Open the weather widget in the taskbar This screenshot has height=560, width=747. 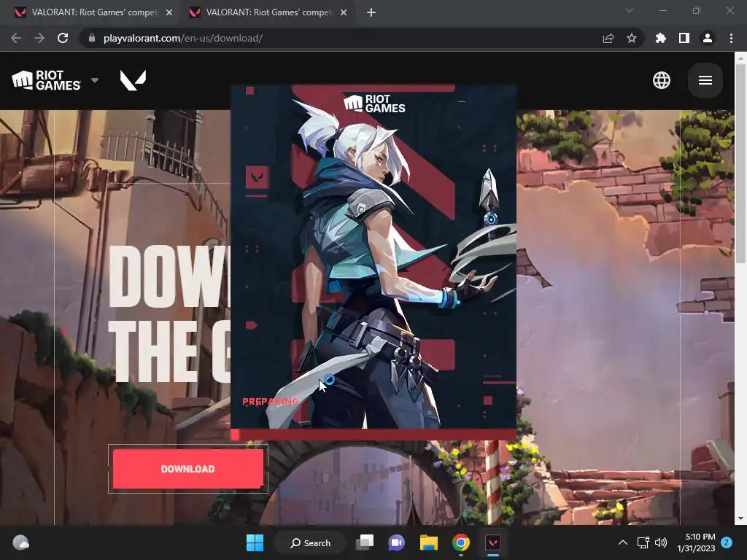pyautogui.click(x=20, y=542)
